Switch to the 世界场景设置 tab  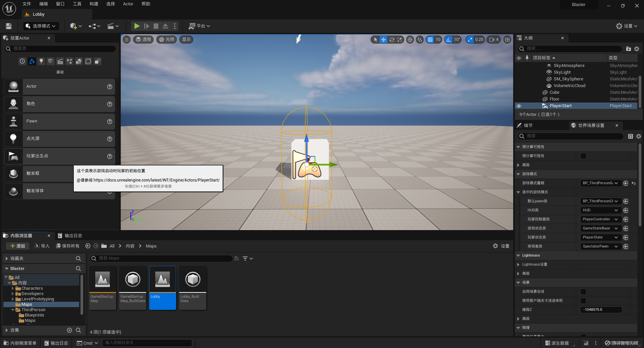click(x=591, y=126)
